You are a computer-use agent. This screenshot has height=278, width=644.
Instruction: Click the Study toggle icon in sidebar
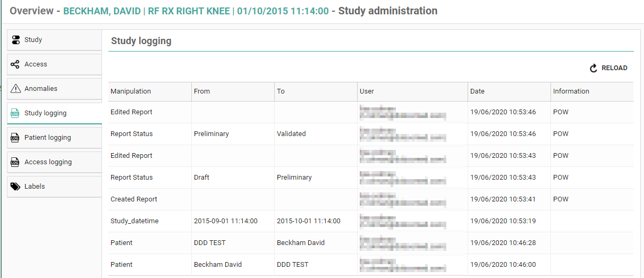(x=16, y=40)
